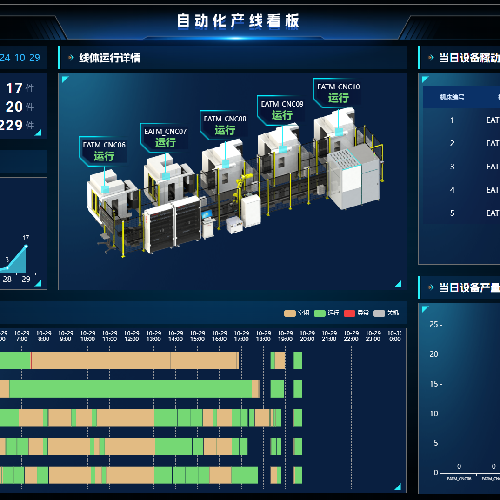Click the gray 关机 legend swatch

pyautogui.click(x=379, y=313)
